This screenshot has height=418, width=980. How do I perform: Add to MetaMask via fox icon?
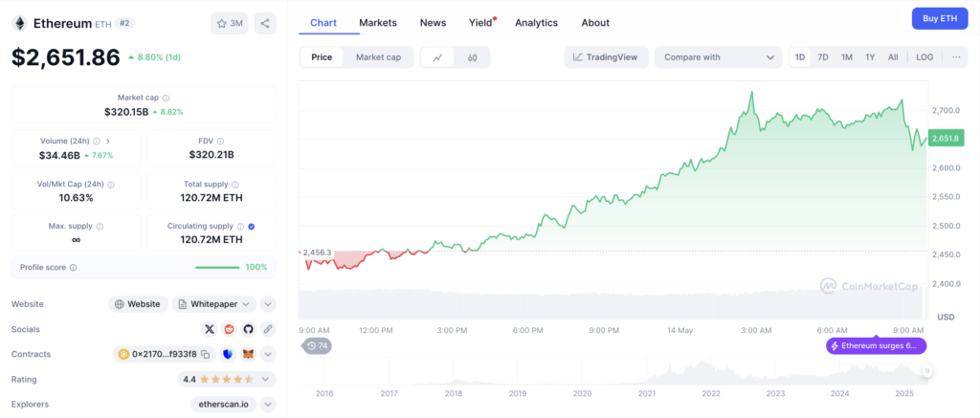click(249, 354)
